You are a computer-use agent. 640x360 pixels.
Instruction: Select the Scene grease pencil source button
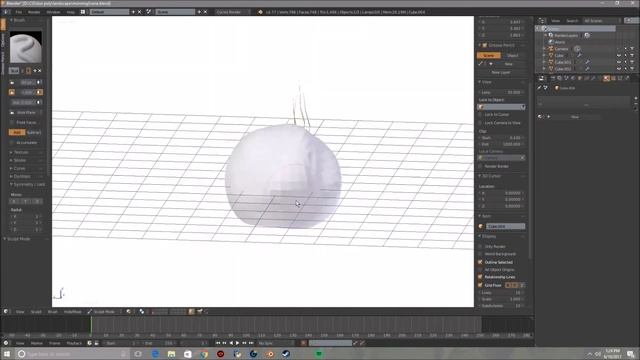click(x=489, y=56)
